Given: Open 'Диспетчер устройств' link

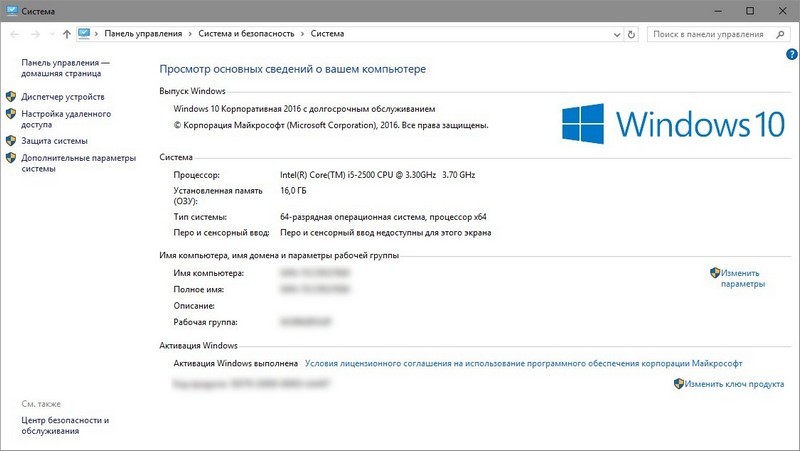Looking at the screenshot, I should [x=63, y=96].
